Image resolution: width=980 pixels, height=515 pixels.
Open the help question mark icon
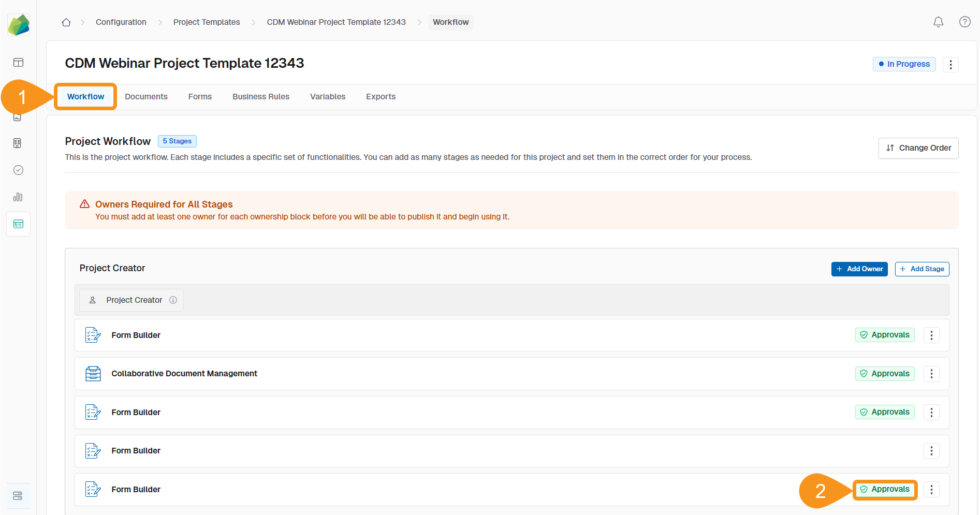point(964,22)
